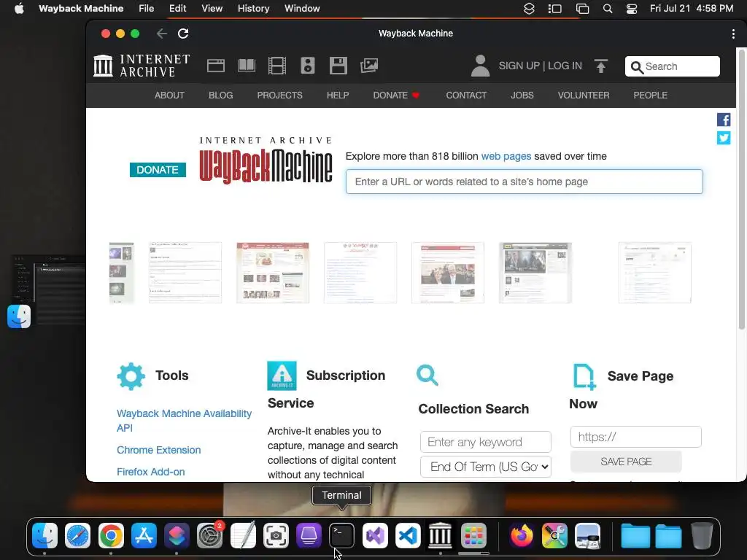
Task: Launch Safari from the dock
Action: 77,536
